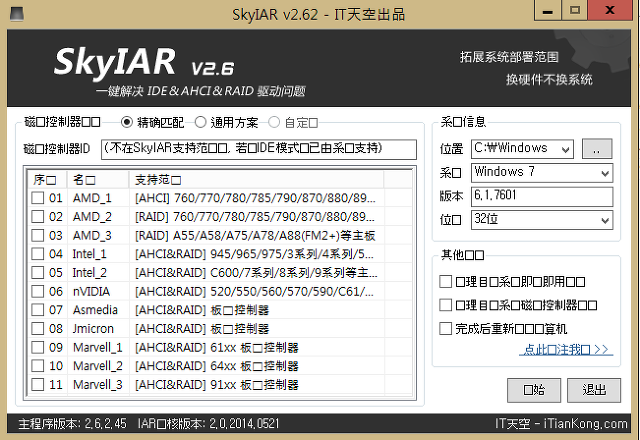Click the [AHCI&RAID] 945/965/975 support text

(x=254, y=254)
